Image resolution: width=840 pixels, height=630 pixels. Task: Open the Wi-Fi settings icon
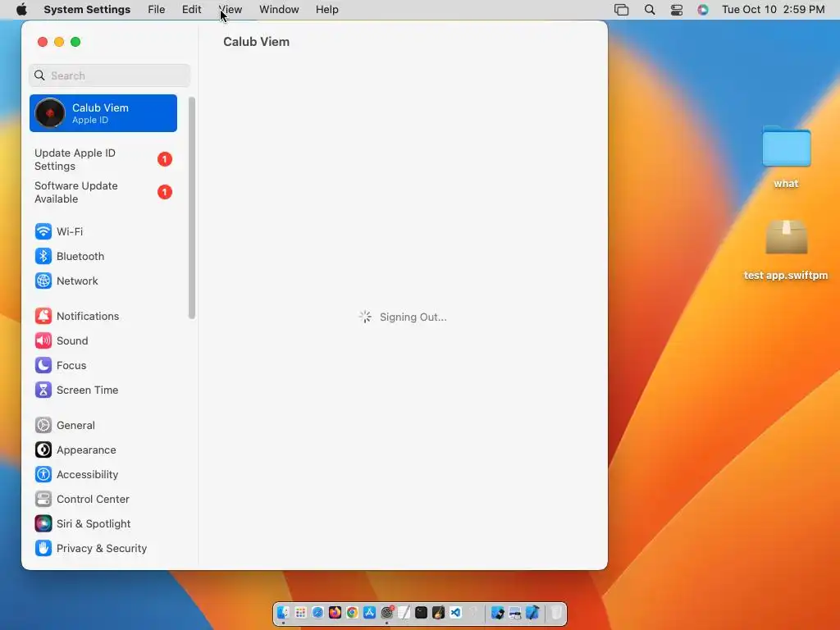tap(43, 231)
